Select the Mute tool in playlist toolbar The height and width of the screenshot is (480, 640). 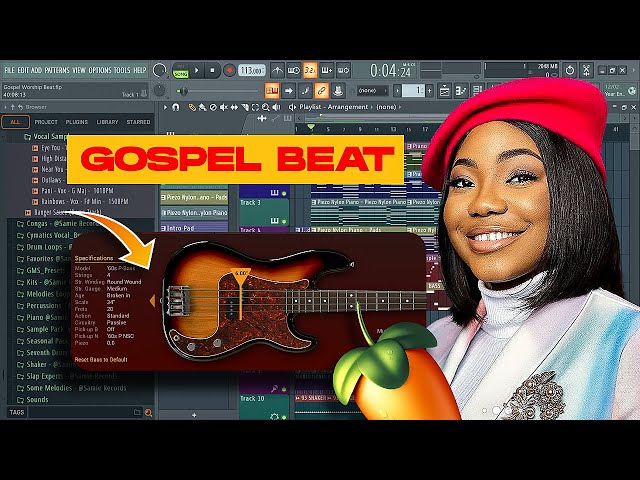[224, 107]
